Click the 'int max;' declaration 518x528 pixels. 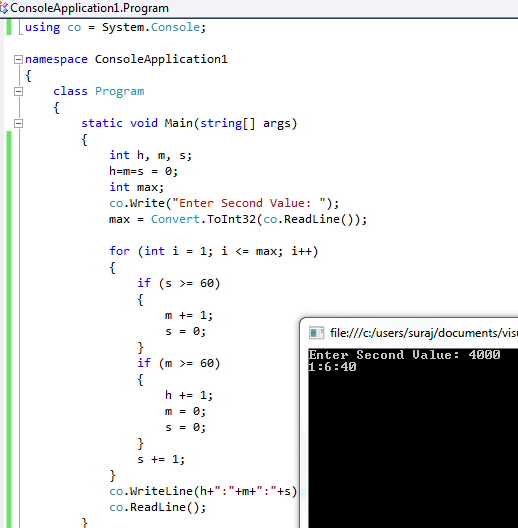coord(136,187)
